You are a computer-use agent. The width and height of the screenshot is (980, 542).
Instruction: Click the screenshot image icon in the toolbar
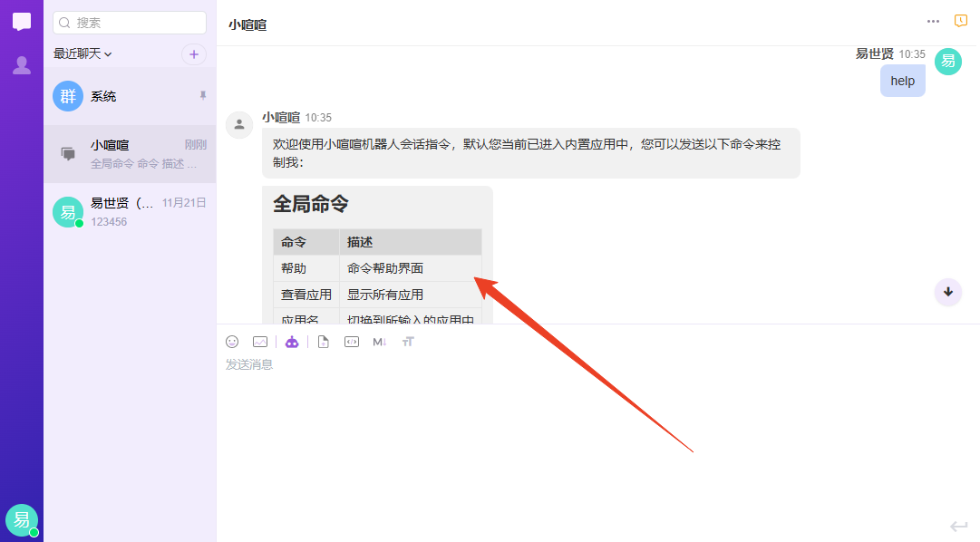(x=260, y=342)
